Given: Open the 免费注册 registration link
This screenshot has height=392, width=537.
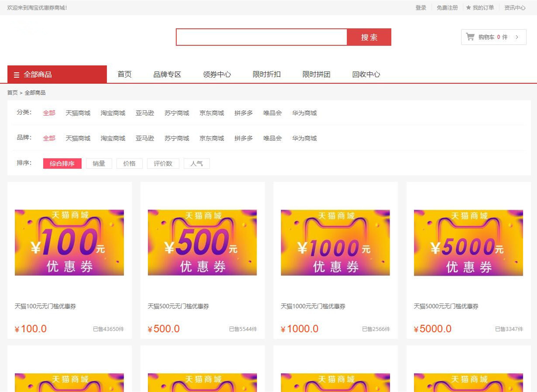Looking at the screenshot, I should [448, 7].
